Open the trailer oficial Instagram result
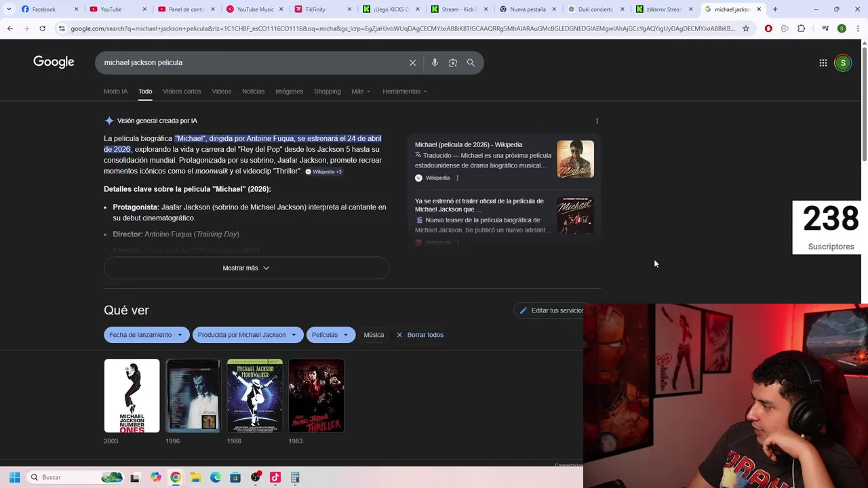868x488 pixels. 479,205
